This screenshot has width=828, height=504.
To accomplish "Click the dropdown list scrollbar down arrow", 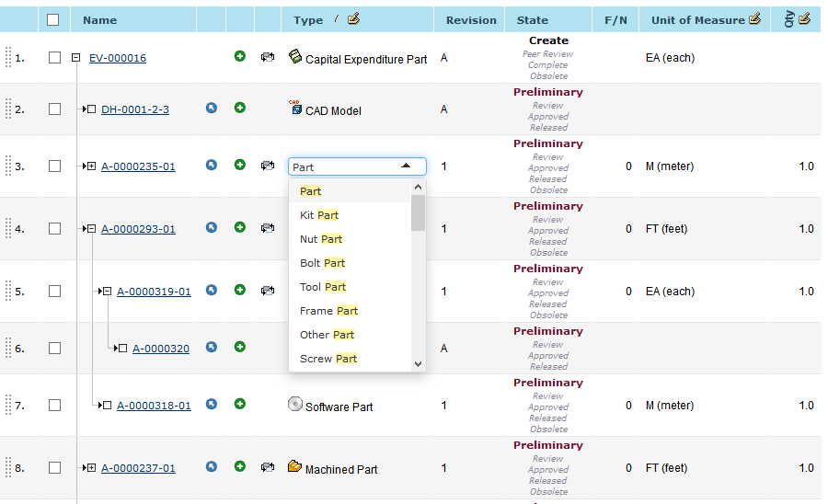I will coord(418,363).
